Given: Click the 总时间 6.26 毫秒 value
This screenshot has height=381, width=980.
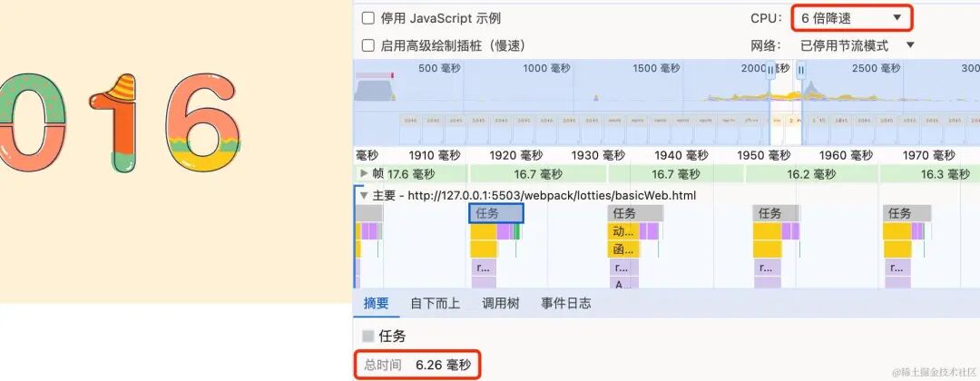Looking at the screenshot, I should (443, 365).
